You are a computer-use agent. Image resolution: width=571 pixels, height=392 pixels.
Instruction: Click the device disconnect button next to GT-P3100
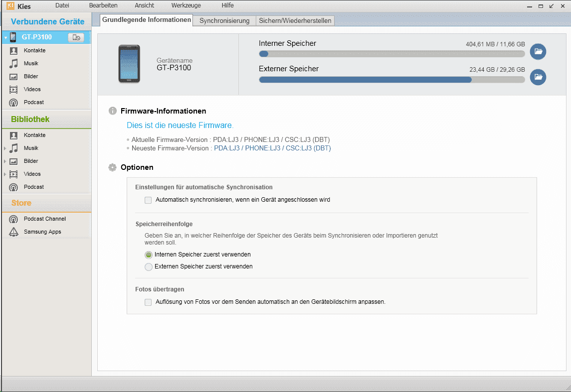tap(76, 37)
